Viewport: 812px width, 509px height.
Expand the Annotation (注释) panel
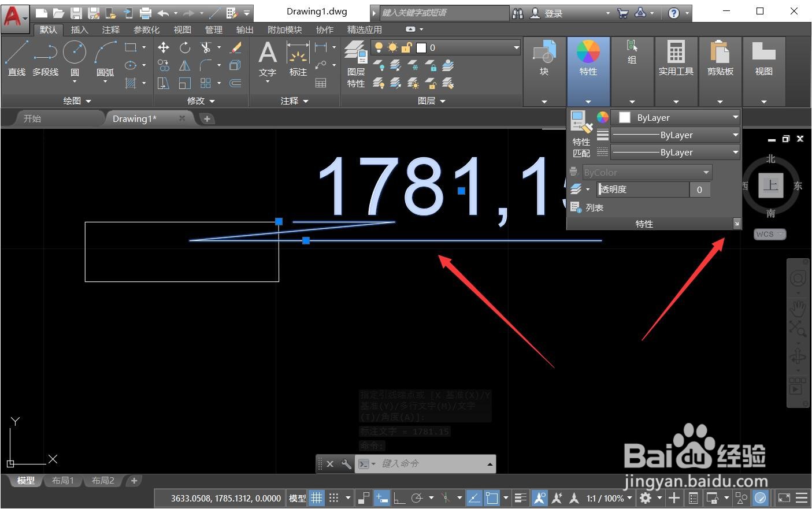tap(294, 101)
